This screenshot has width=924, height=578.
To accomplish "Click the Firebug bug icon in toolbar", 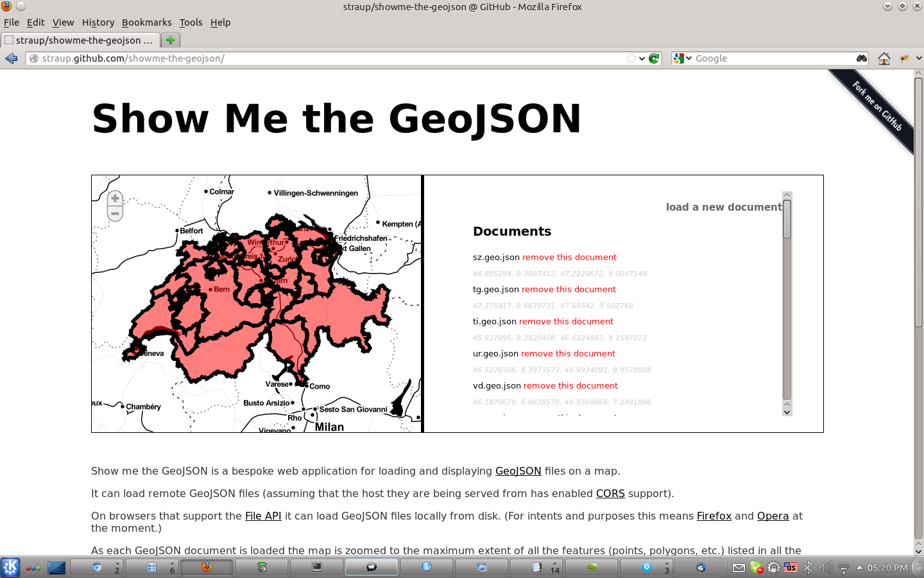I will coord(905,58).
